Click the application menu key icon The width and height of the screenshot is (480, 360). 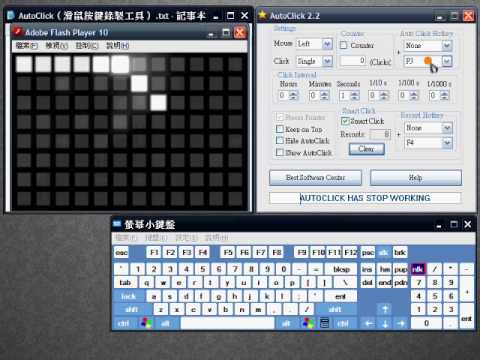coord(325,323)
